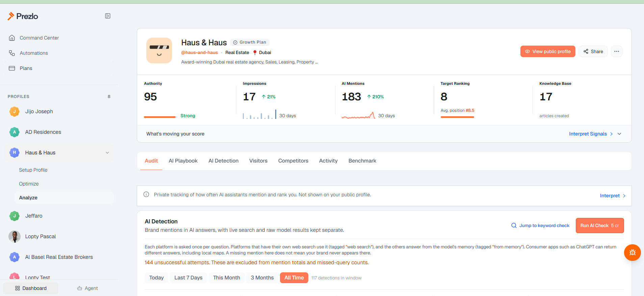Image resolution: width=644 pixels, height=296 pixels.
Task: Click the Haus & Haus profile picture
Action: coord(159,50)
